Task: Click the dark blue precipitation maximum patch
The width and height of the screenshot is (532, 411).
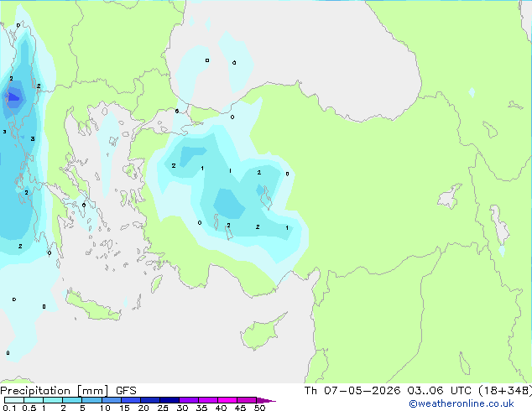Action: pyautogui.click(x=13, y=97)
